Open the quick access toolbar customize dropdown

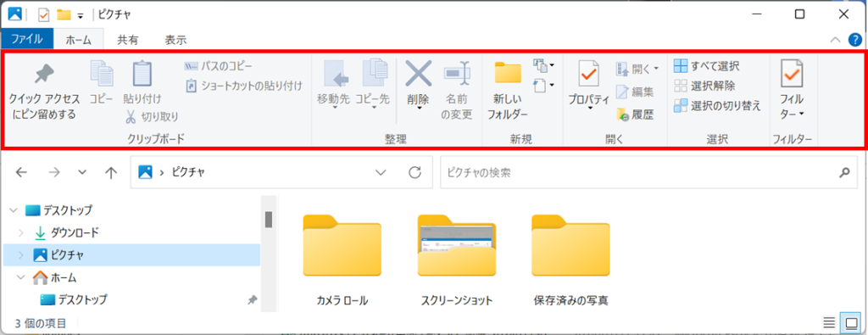pyautogui.click(x=81, y=15)
